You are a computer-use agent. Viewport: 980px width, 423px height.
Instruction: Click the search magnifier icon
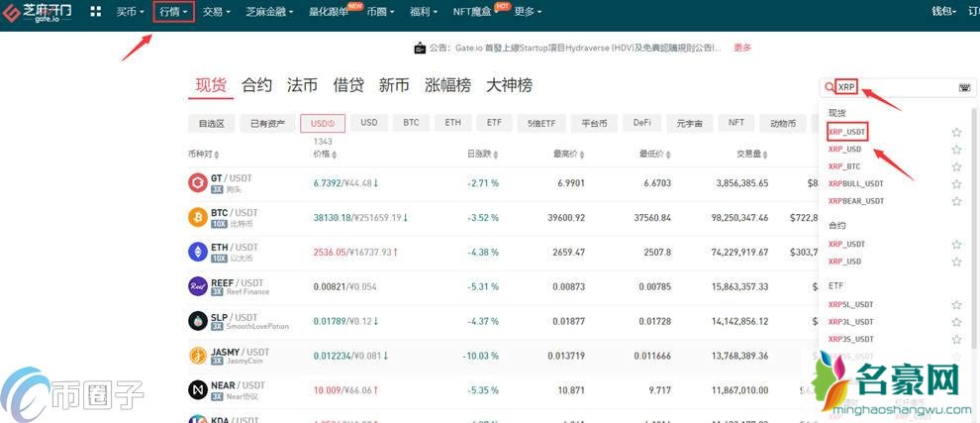[x=830, y=87]
